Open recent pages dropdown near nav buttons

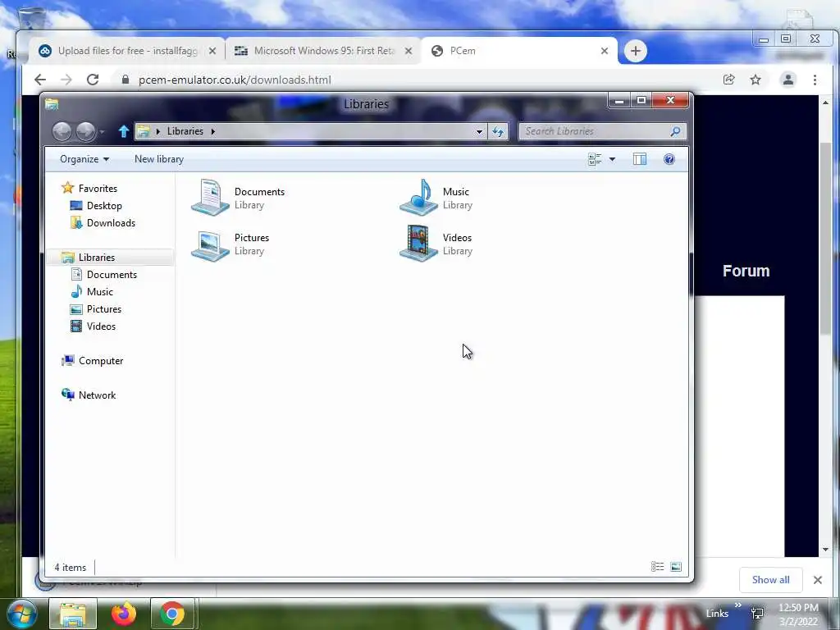tap(102, 132)
